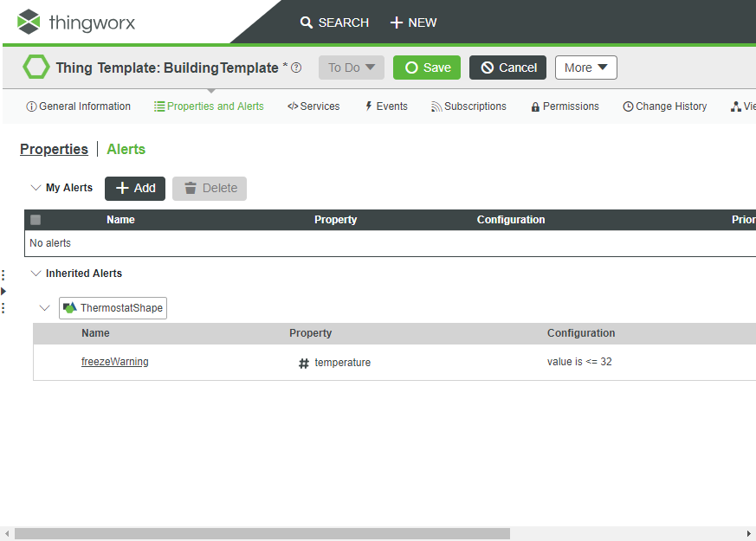Select the Alerts sub-section
Image resolution: width=756 pixels, height=541 pixels.
126,150
